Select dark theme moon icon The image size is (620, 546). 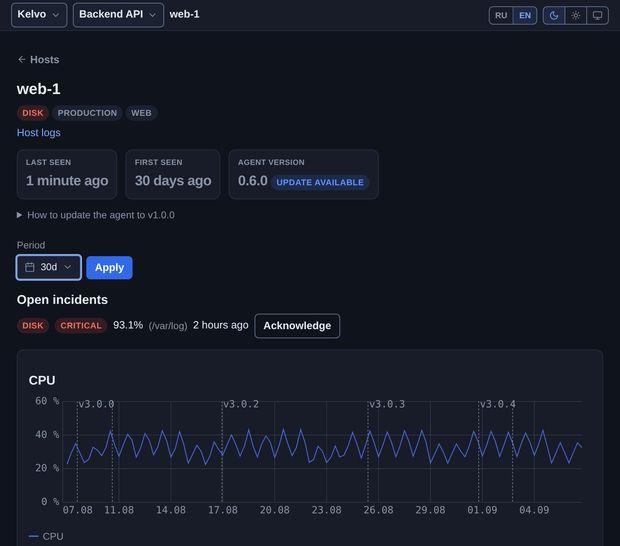[554, 15]
